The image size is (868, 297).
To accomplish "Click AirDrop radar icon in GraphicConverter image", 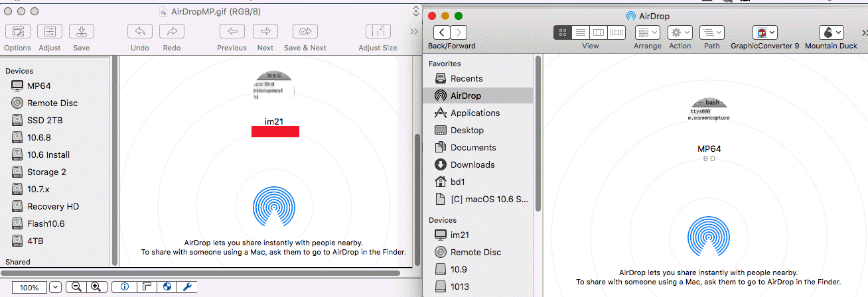I will click(x=274, y=207).
